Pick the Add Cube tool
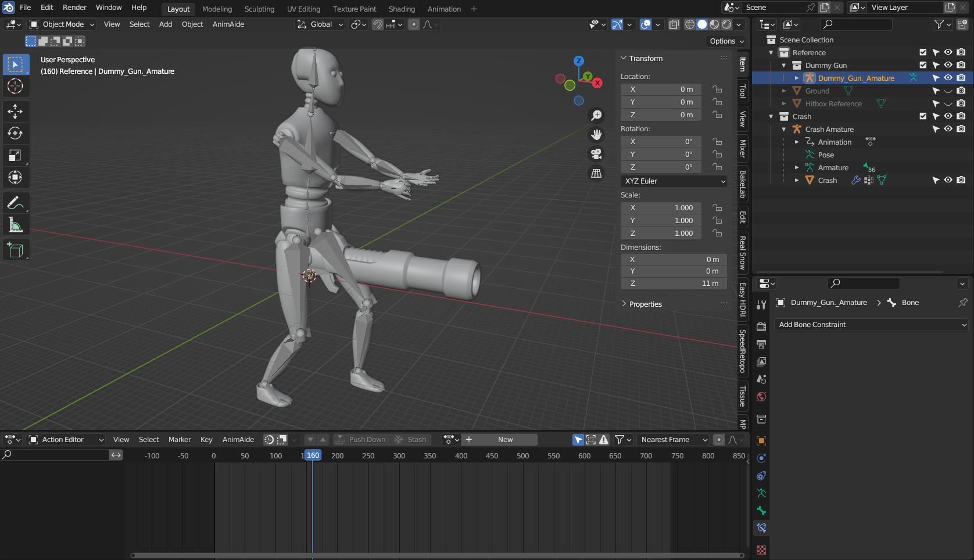 point(15,250)
